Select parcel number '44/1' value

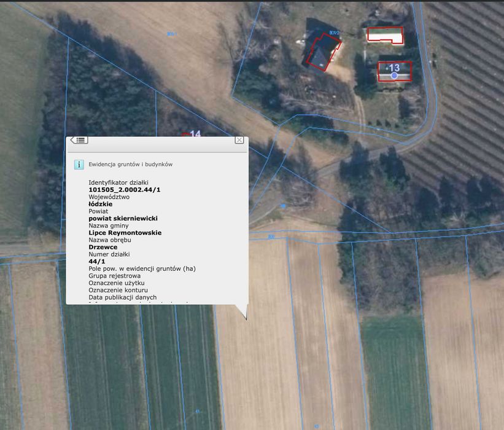[x=97, y=262]
